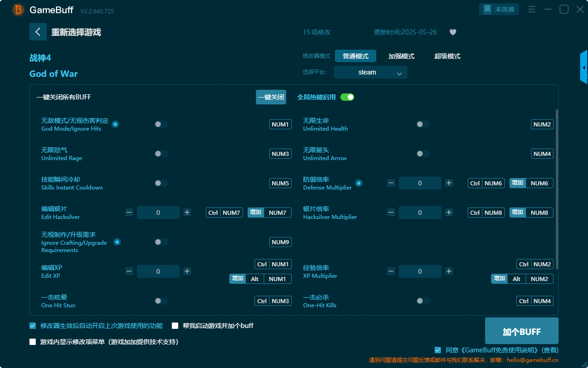Click 重新选择游戏 link
588x368 pixels.
coord(76,32)
